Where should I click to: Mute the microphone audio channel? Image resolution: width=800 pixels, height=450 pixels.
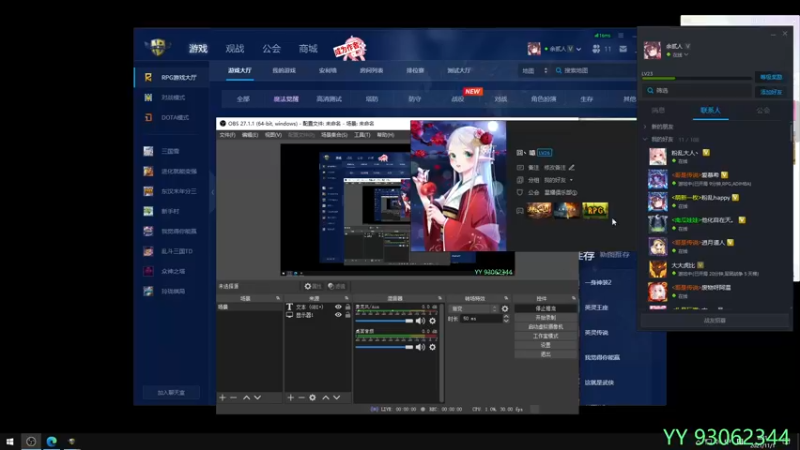tap(420, 321)
